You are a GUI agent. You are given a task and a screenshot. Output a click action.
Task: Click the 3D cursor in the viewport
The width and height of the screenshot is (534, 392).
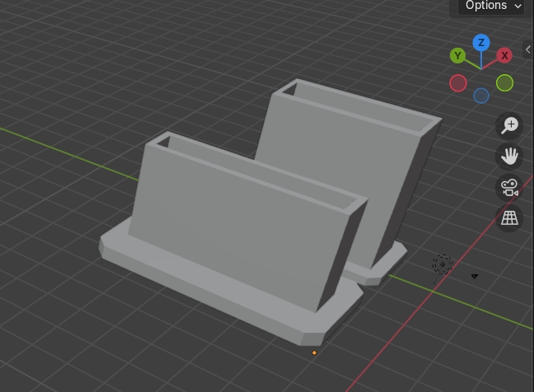(x=443, y=264)
